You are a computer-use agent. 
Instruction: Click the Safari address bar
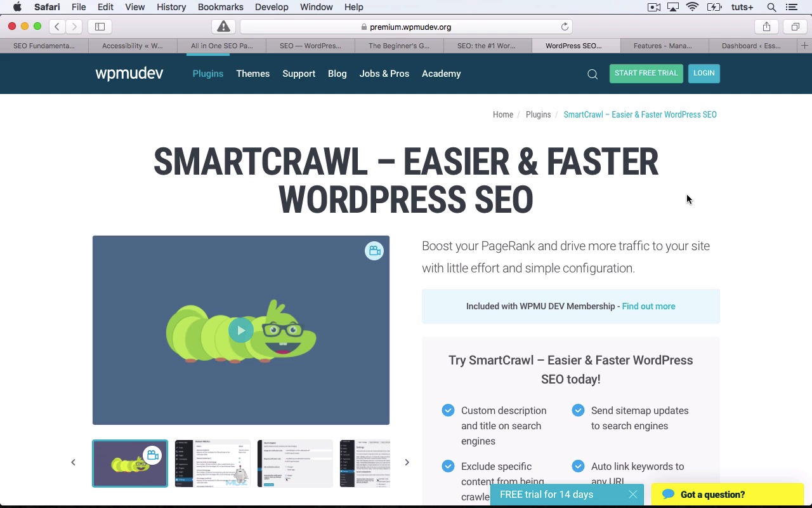(x=406, y=27)
